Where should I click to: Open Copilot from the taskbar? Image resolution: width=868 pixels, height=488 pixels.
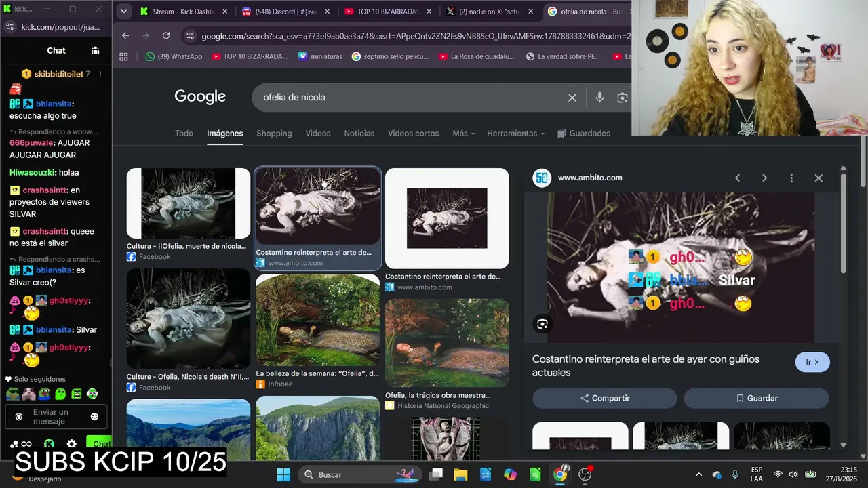pyautogui.click(x=510, y=474)
